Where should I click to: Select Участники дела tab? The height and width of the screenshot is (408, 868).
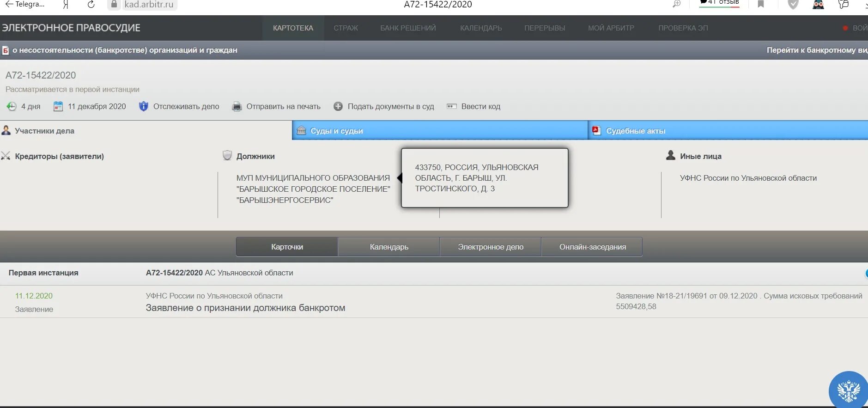(x=146, y=131)
